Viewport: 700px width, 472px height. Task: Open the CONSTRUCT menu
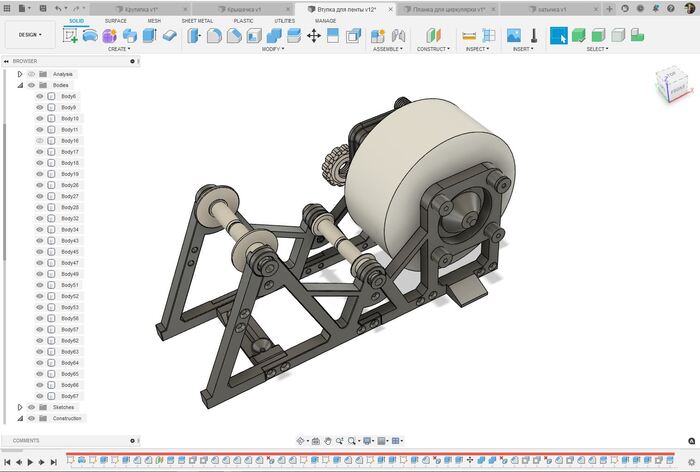point(434,49)
